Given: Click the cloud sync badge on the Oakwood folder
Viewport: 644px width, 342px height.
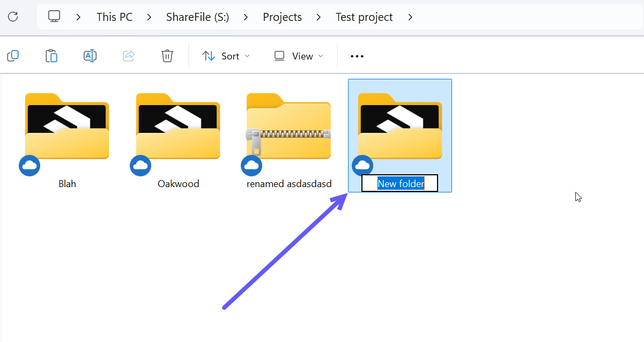Looking at the screenshot, I should [x=140, y=166].
